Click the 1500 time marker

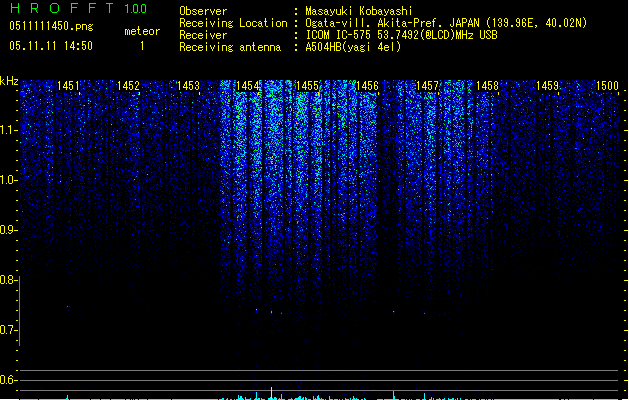[607, 86]
